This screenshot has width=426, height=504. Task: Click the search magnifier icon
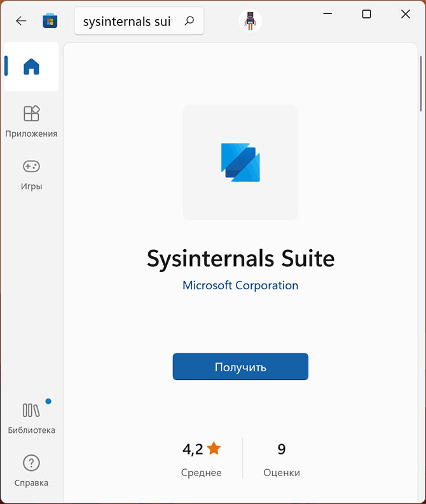[x=189, y=21]
